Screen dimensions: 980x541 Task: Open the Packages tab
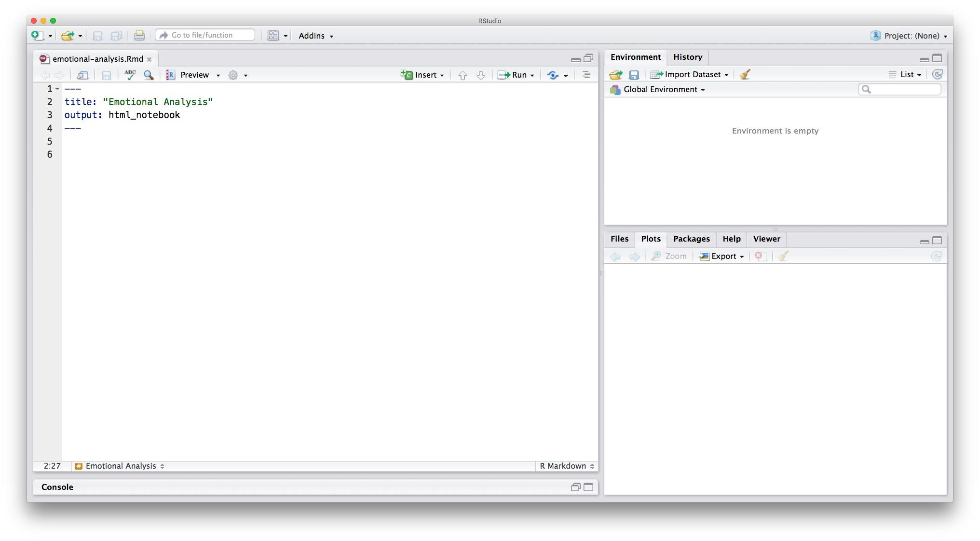tap(691, 239)
